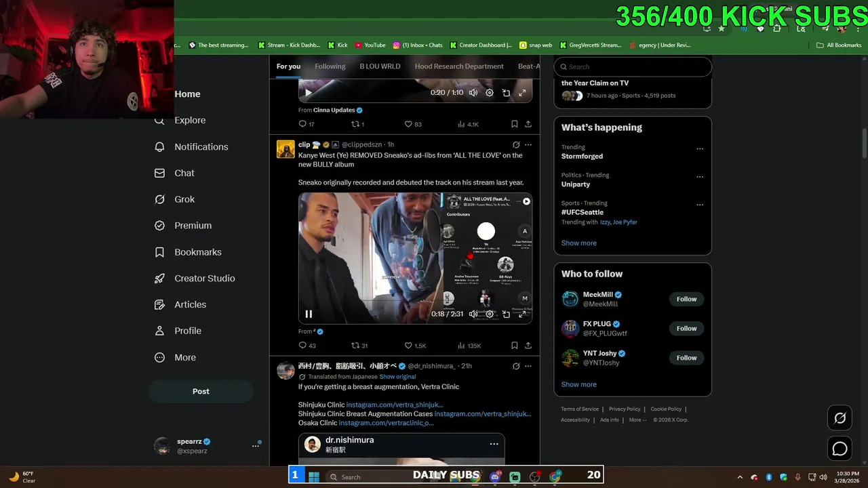The height and width of the screenshot is (488, 868).
Task: Open the Windows Start menu
Action: point(313,476)
